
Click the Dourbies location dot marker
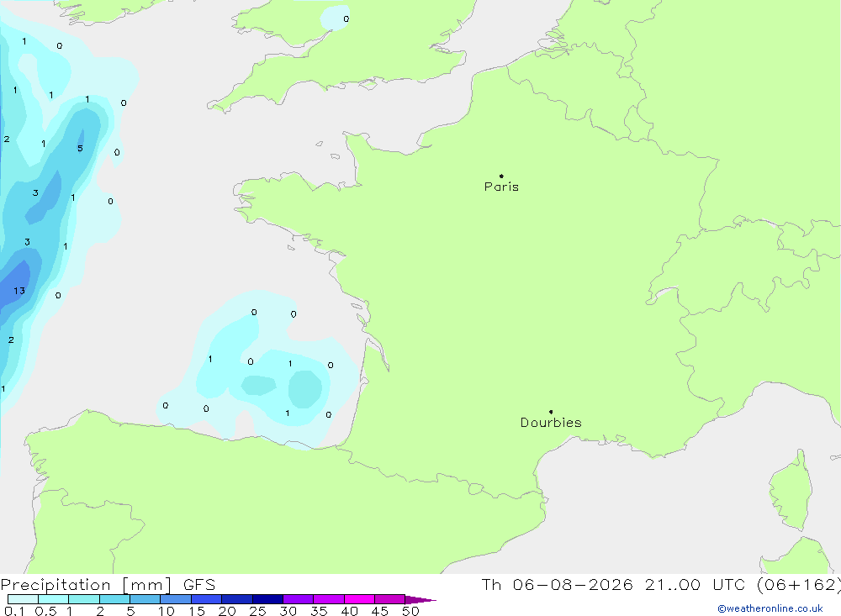[x=551, y=412]
